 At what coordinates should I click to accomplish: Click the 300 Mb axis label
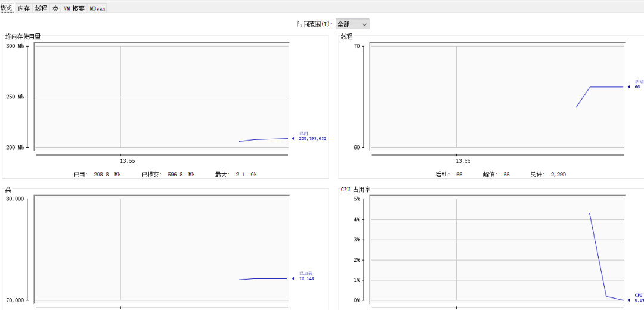coord(15,46)
